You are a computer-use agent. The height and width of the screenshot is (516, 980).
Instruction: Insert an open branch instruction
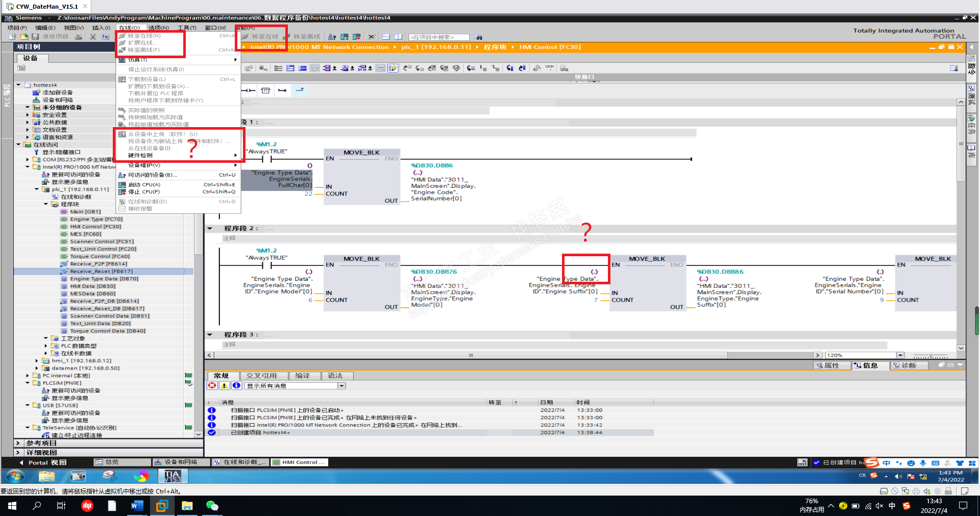pos(282,90)
